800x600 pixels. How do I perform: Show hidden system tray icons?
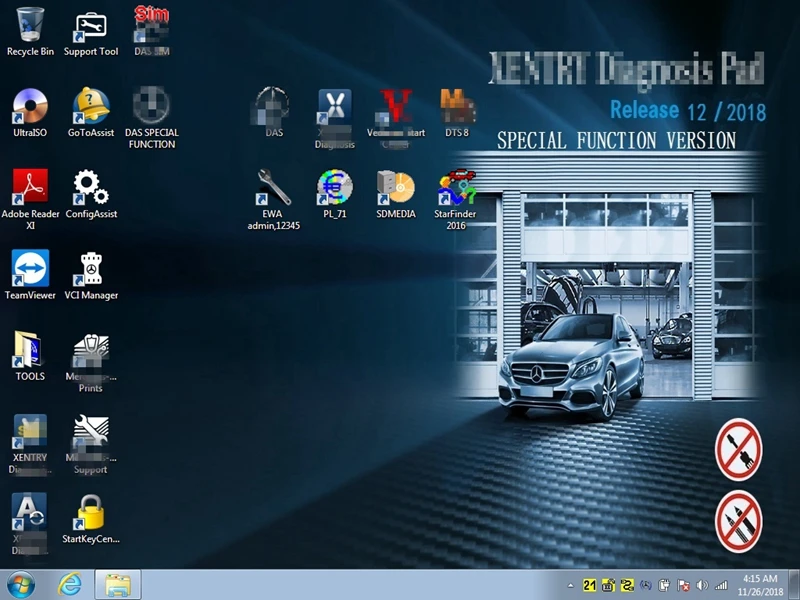point(571,585)
